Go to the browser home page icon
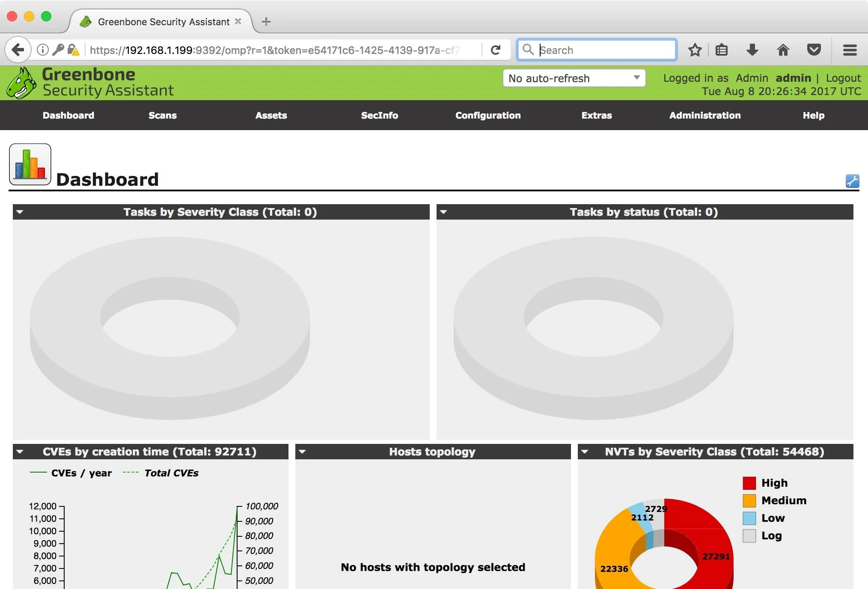 click(783, 50)
